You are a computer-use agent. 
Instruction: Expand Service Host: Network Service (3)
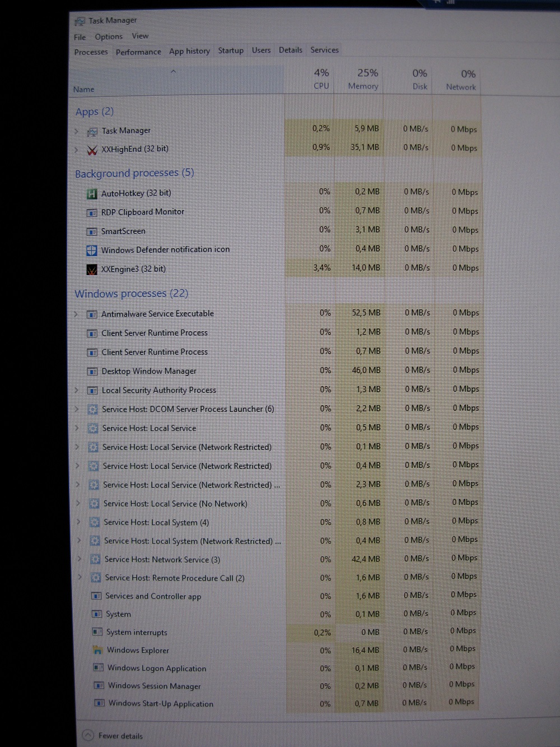[x=80, y=559]
